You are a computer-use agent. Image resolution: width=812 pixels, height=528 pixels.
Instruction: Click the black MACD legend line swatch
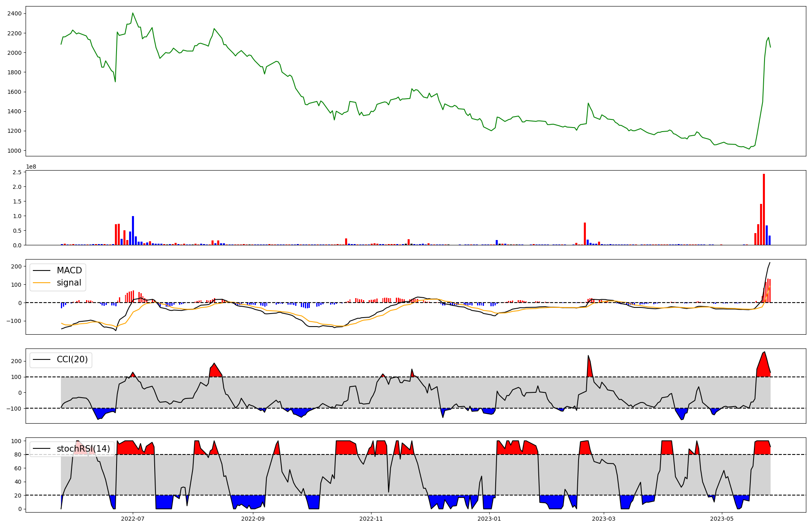41,270
